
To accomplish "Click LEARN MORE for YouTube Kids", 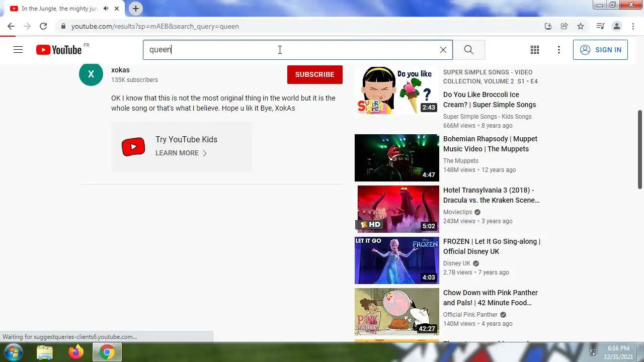I will [x=177, y=153].
